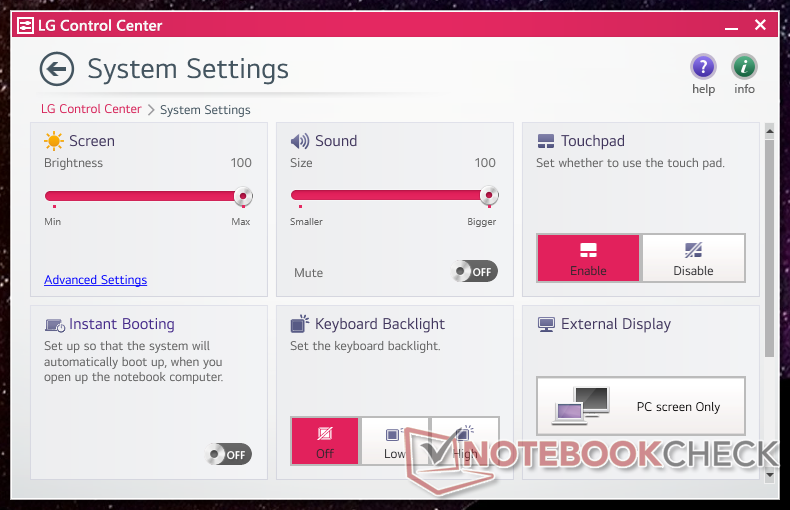Open the help icon
The width and height of the screenshot is (790, 510).
click(703, 67)
